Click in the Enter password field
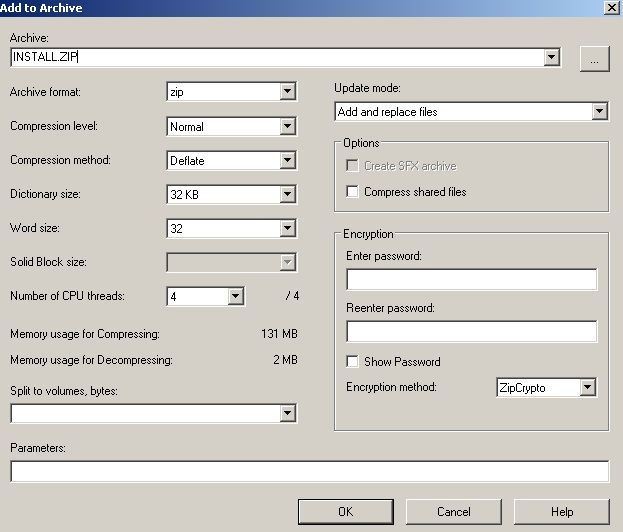 (x=471, y=279)
